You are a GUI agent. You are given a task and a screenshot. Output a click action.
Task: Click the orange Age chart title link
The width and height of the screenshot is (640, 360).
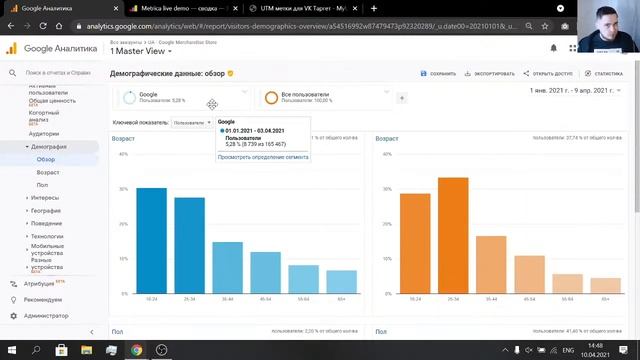coord(387,139)
